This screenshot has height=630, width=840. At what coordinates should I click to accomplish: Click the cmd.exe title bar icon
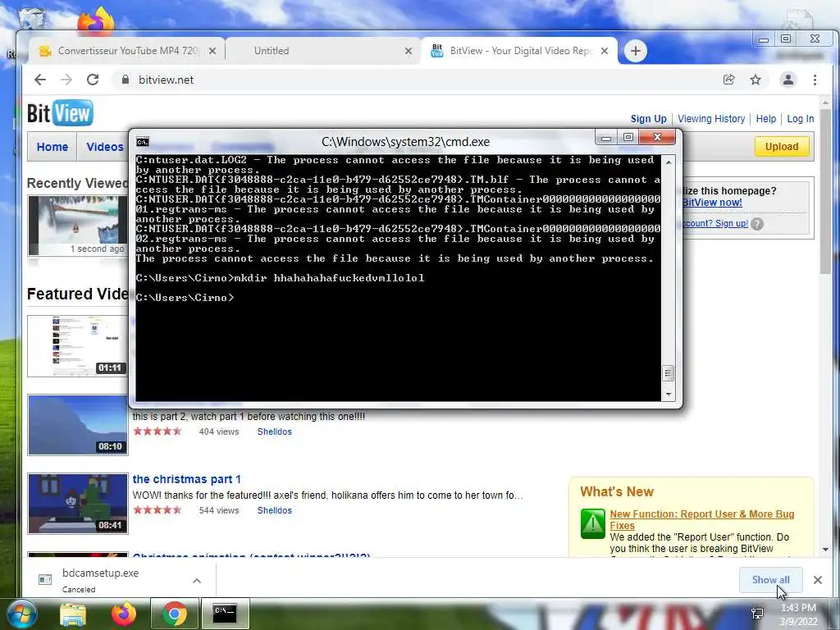point(143,141)
